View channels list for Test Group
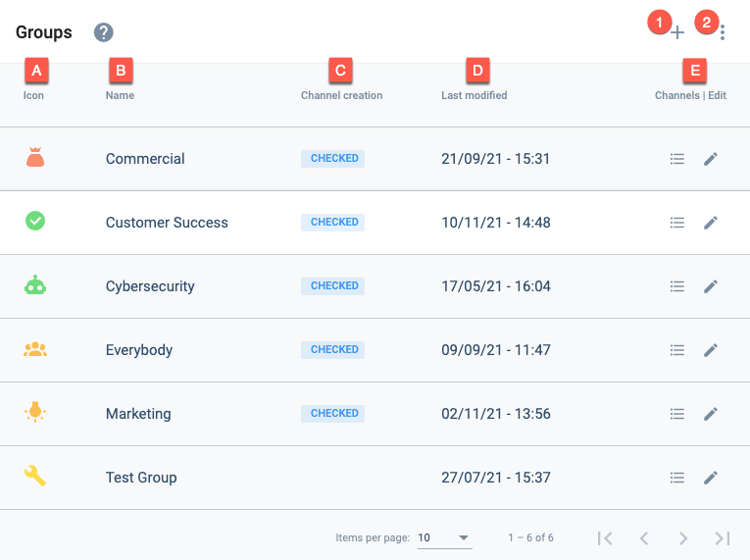Viewport: 750px width, 560px height. (676, 478)
